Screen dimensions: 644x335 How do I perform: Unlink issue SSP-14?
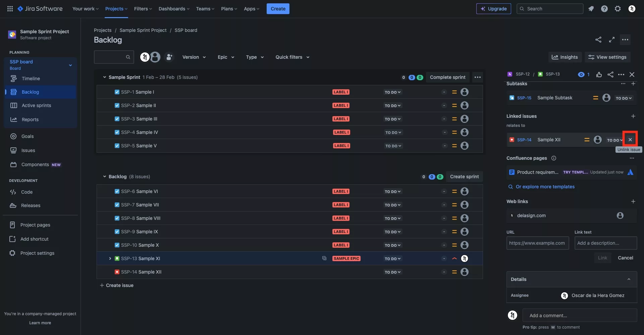tap(630, 140)
